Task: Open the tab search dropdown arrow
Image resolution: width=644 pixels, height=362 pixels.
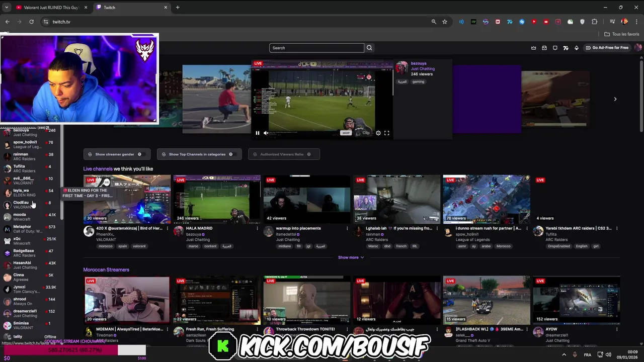Action: [7, 8]
